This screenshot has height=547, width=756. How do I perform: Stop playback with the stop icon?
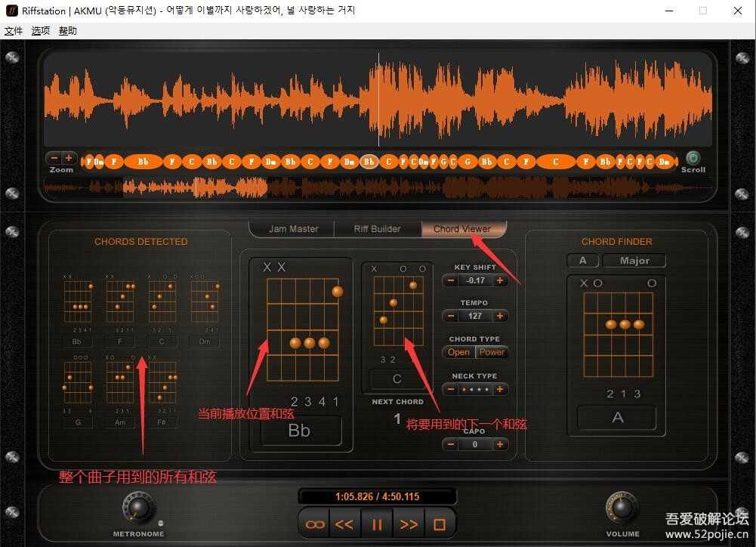click(x=439, y=523)
